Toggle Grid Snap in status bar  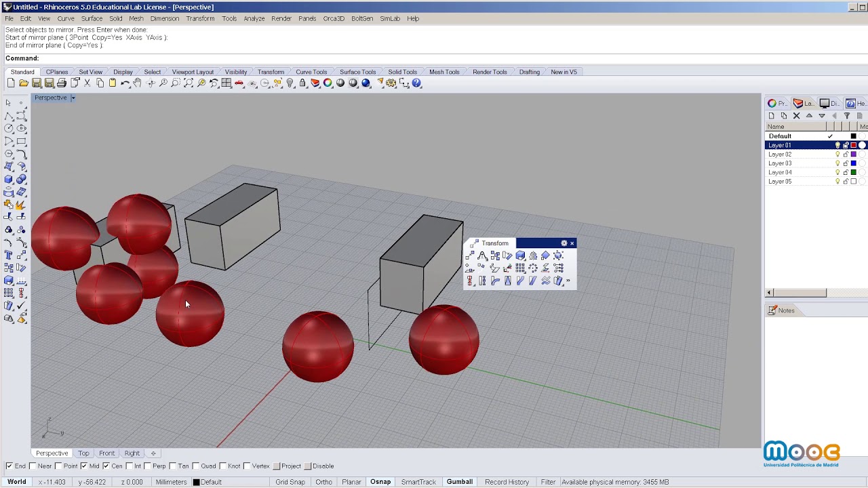(290, 482)
